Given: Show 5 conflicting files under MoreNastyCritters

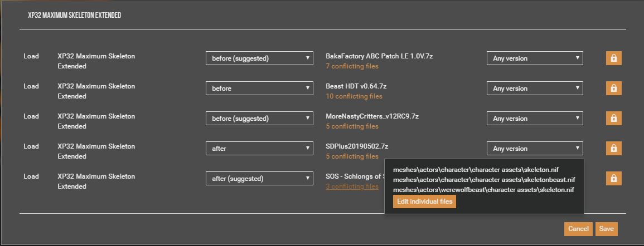Looking at the screenshot, I should click(352, 126).
